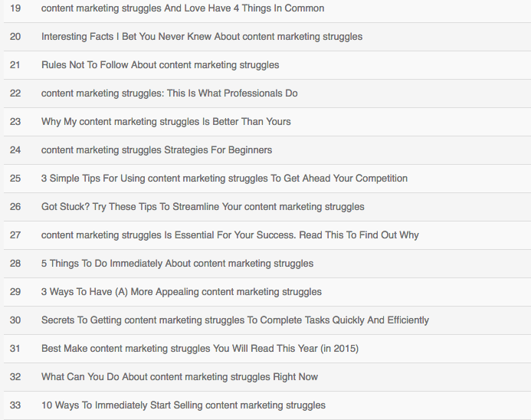This screenshot has width=531, height=420.
Task: Click 'Best Make content marketing struggles You Will Read'
Action: tap(199, 349)
